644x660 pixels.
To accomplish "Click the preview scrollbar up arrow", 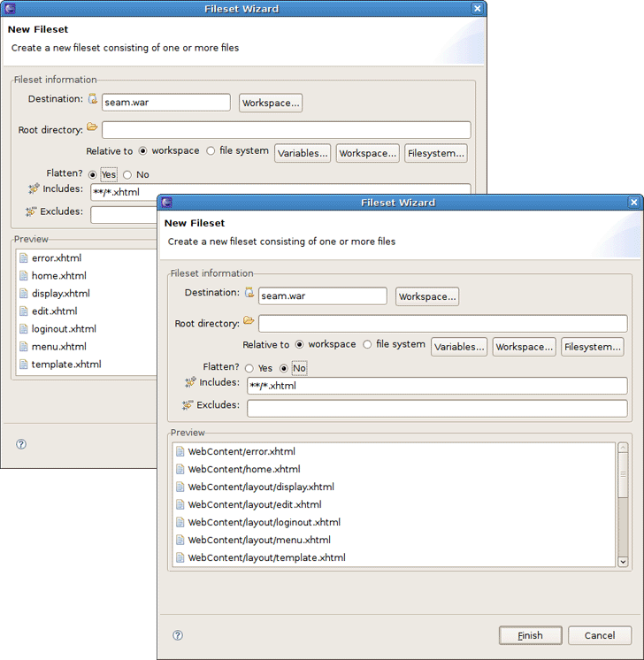I will tap(623, 449).
